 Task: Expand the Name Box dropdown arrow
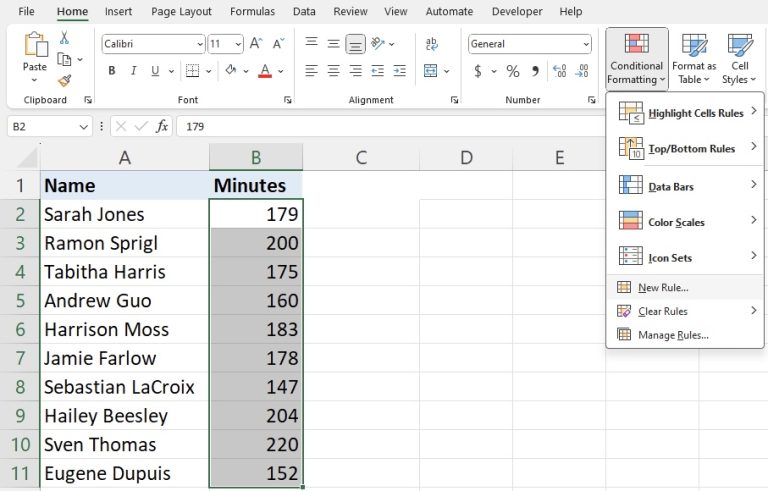(x=83, y=127)
